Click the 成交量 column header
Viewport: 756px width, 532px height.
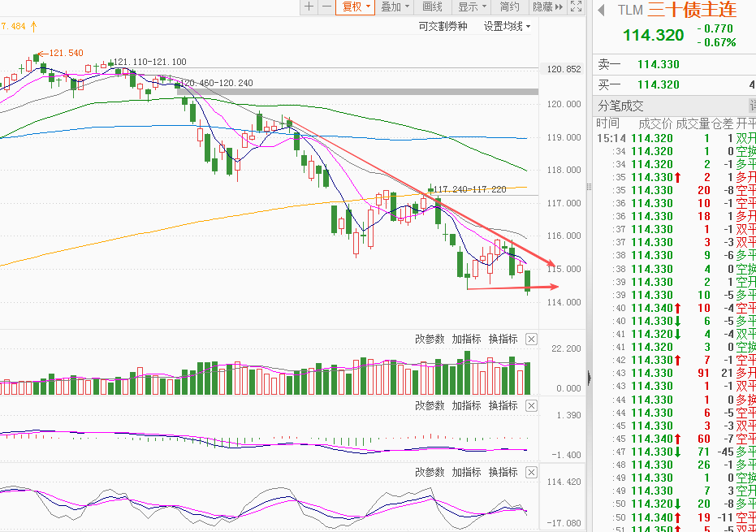point(693,123)
